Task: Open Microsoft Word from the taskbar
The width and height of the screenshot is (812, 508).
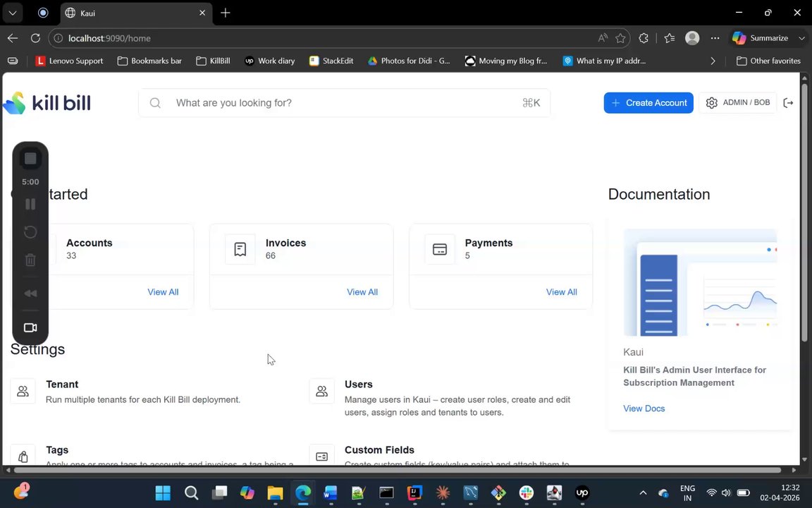Action: tap(331, 492)
